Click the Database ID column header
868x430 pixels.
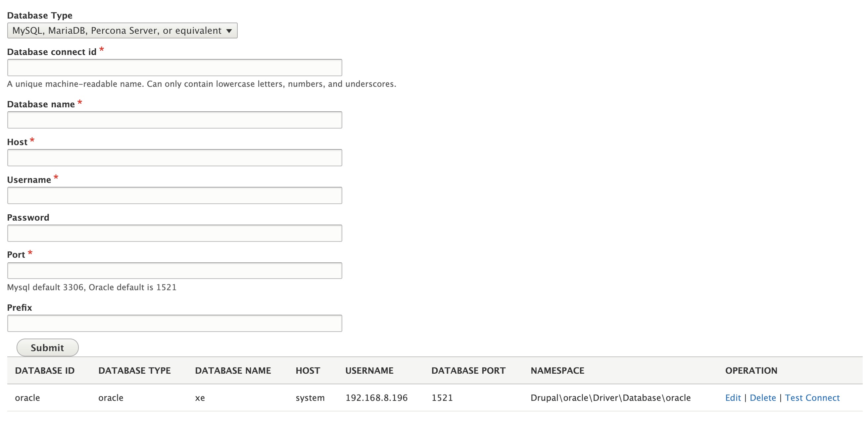coord(45,371)
